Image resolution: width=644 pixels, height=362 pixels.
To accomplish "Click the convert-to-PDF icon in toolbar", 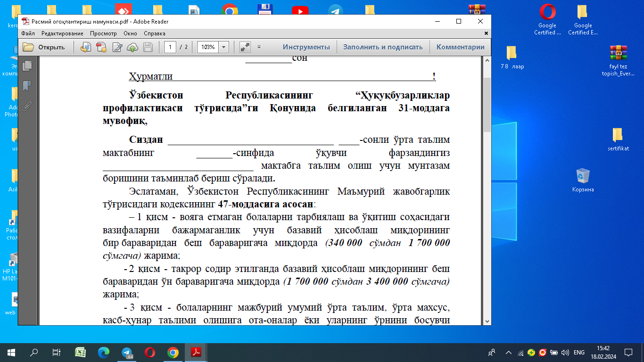I will pyautogui.click(x=86, y=47).
